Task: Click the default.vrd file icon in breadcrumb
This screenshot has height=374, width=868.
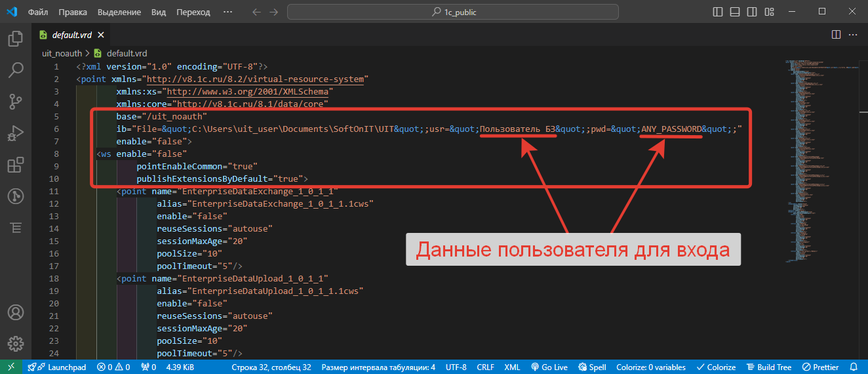Action: tap(98, 53)
